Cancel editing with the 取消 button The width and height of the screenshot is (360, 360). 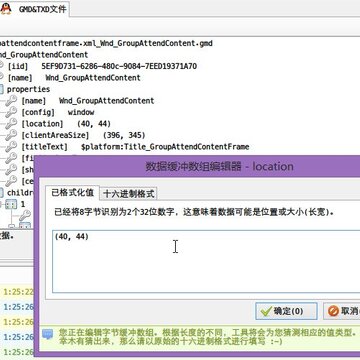pyautogui.click(x=342, y=311)
